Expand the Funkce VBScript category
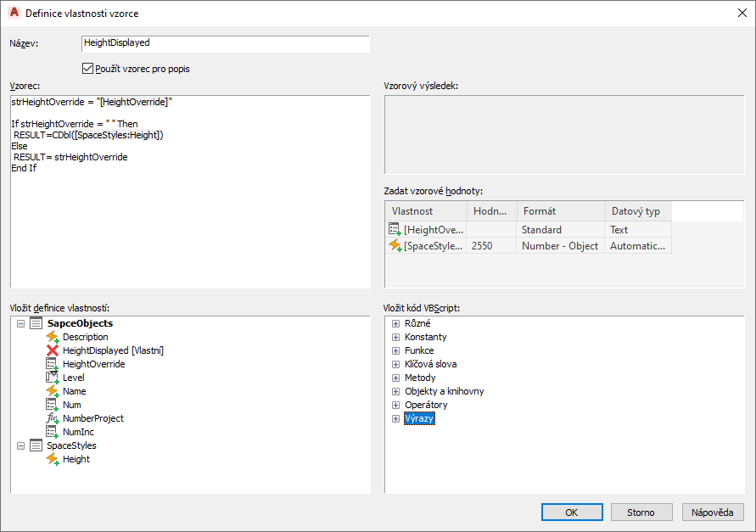 coord(395,350)
